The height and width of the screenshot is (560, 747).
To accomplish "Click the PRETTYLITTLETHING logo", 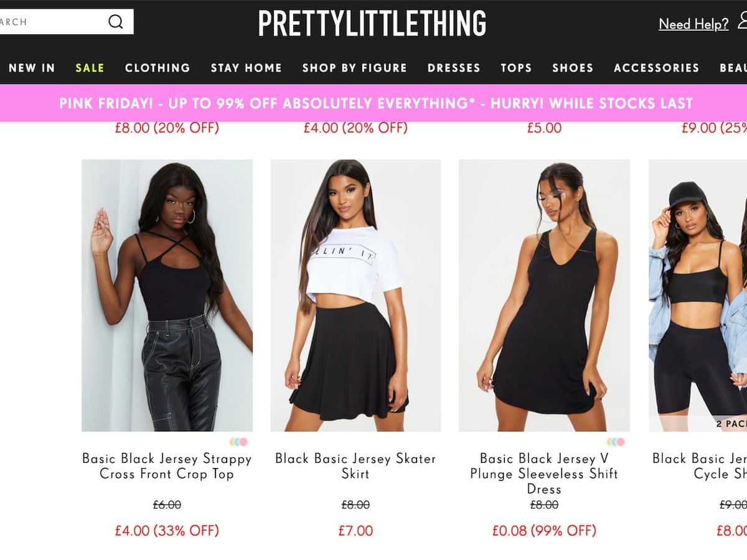I will 372,23.
